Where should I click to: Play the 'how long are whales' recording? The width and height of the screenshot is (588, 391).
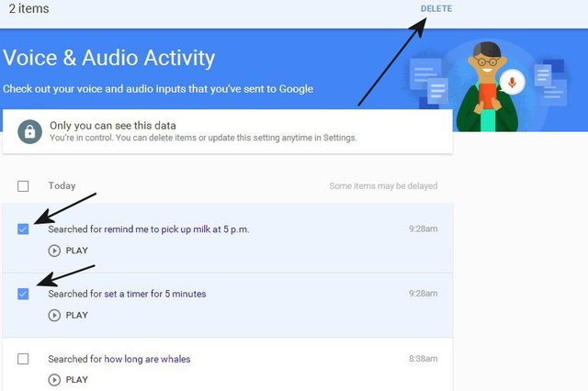pos(68,380)
